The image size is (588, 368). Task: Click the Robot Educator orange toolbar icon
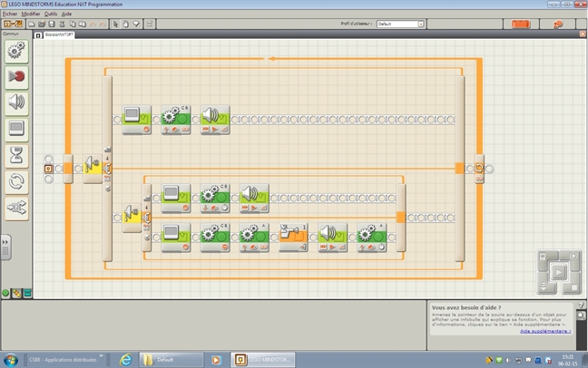[x=13, y=24]
